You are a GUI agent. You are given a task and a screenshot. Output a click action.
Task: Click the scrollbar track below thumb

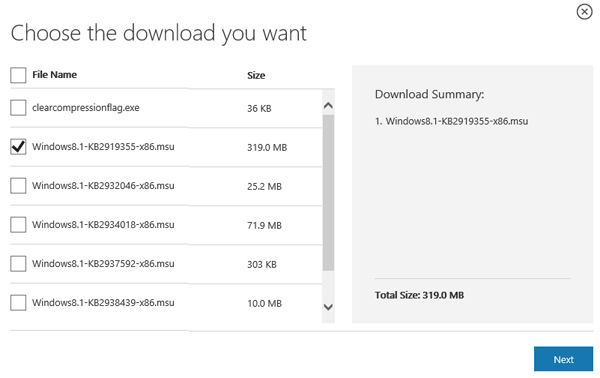coord(328,285)
